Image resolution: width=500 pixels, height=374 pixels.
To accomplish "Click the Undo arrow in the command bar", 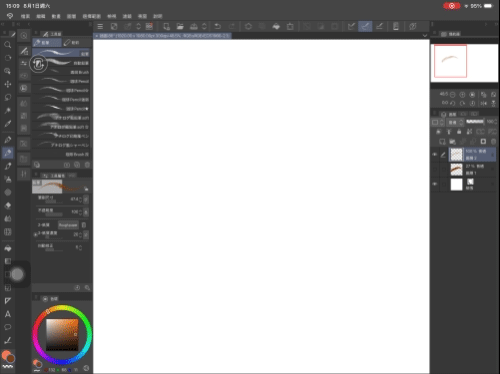I will (x=218, y=26).
